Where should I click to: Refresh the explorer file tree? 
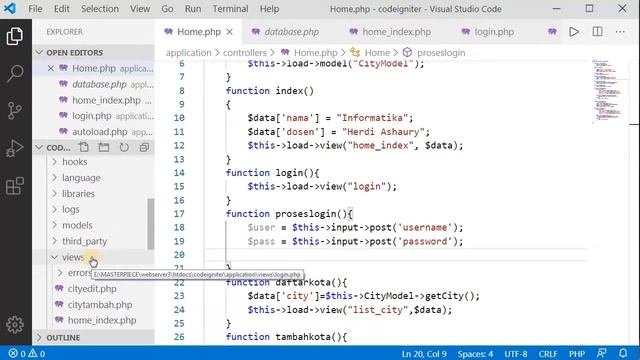124,147
